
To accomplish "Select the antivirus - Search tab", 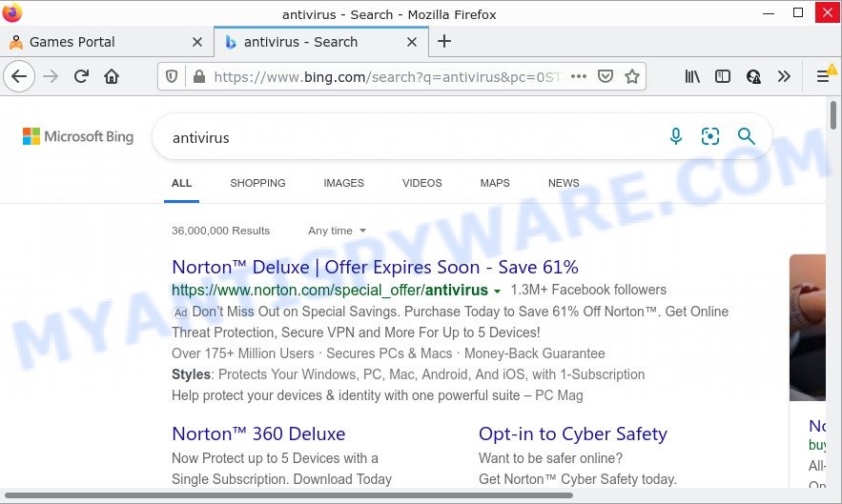I will [321, 42].
